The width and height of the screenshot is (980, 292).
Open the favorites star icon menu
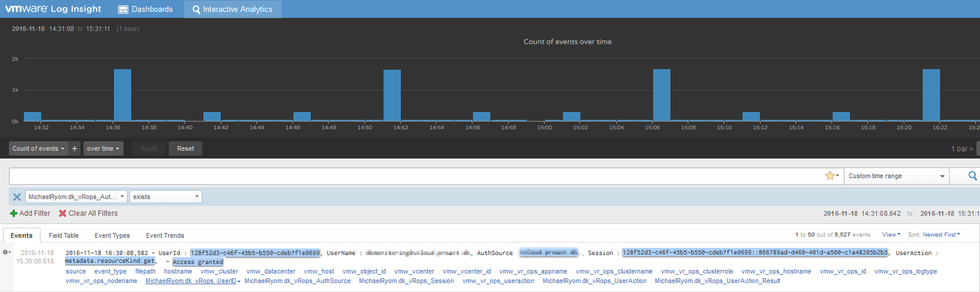[831, 176]
